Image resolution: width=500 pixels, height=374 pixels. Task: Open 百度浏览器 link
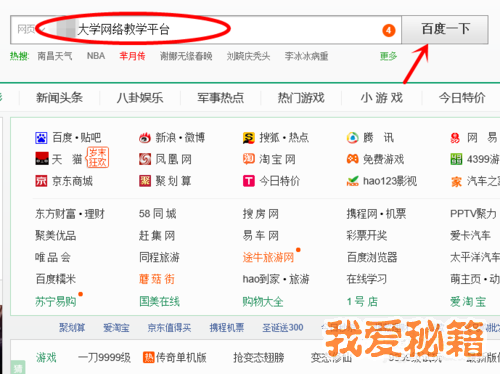372,257
